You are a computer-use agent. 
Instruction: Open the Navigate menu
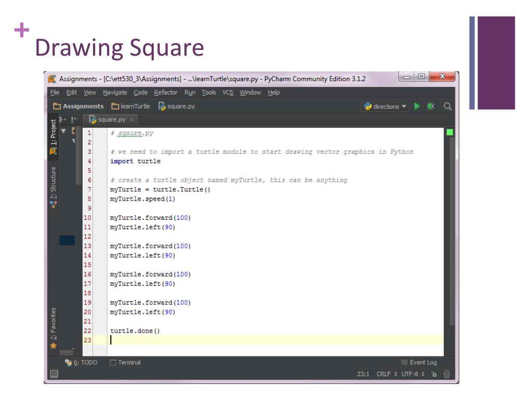[115, 92]
